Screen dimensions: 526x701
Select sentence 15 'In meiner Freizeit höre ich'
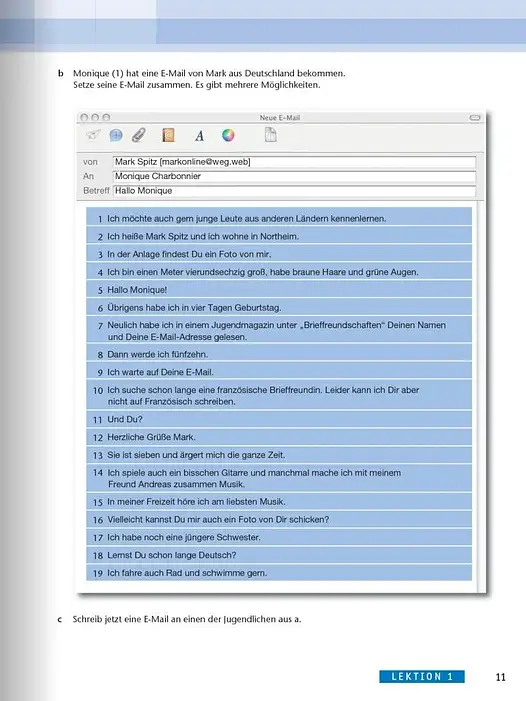point(279,502)
